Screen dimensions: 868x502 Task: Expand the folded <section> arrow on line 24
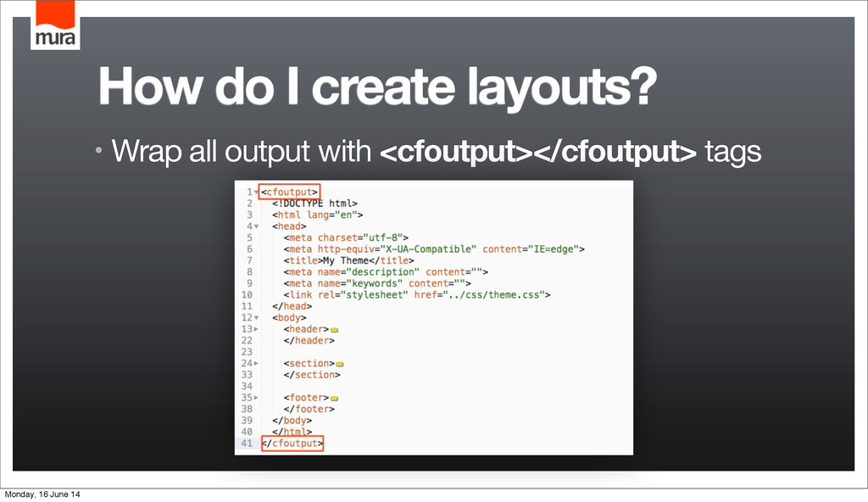(x=256, y=364)
